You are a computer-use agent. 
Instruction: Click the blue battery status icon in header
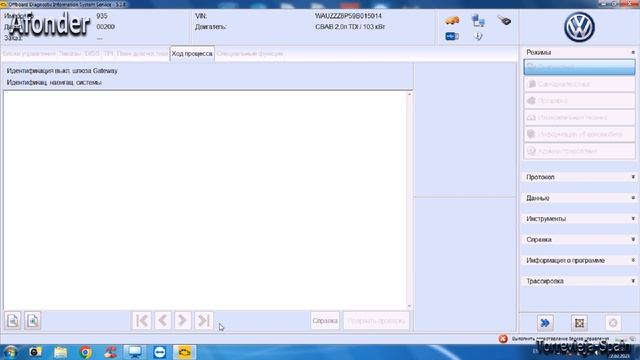[452, 36]
